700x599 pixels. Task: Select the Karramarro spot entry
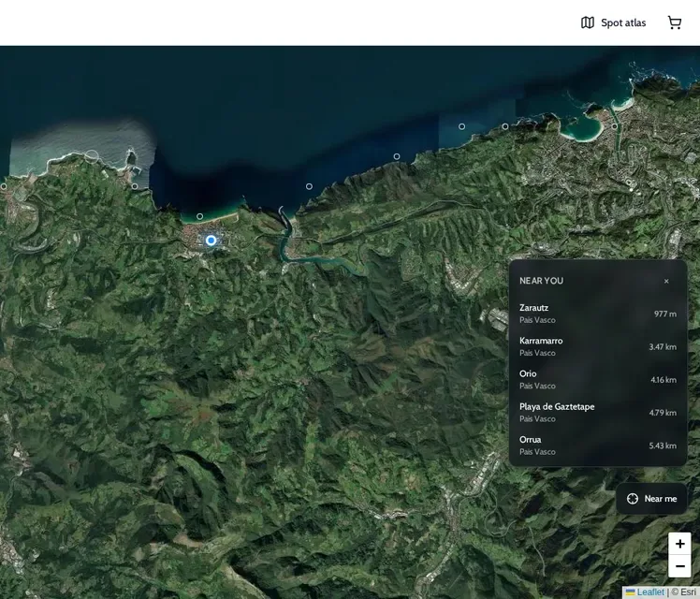tap(598, 347)
